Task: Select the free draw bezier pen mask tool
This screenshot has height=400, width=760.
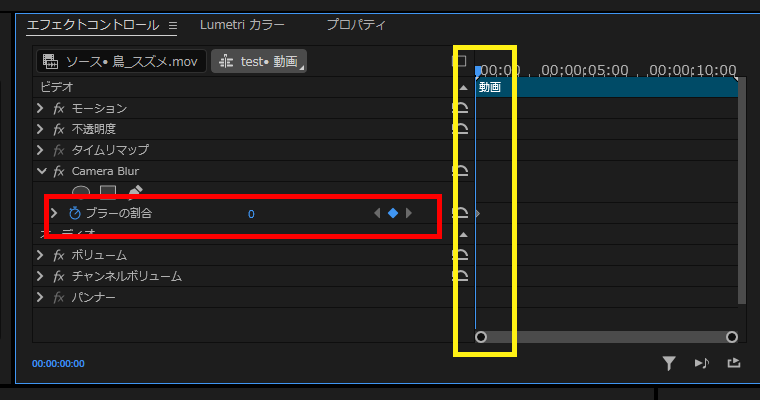Action: click(135, 192)
